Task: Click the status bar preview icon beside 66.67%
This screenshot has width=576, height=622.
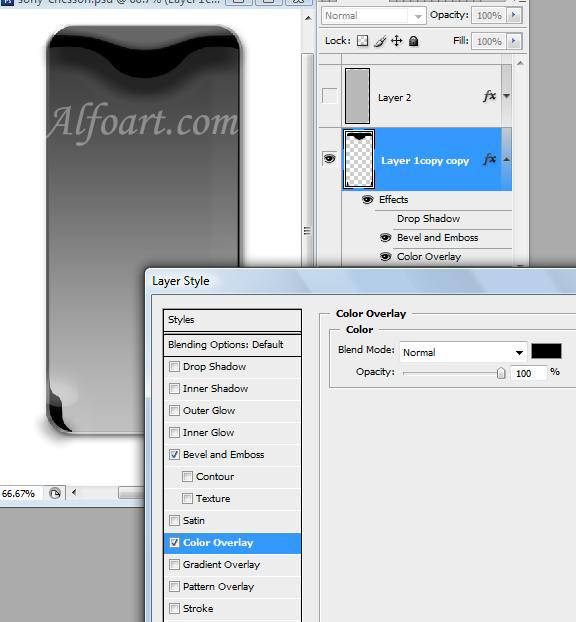Action: point(55,493)
